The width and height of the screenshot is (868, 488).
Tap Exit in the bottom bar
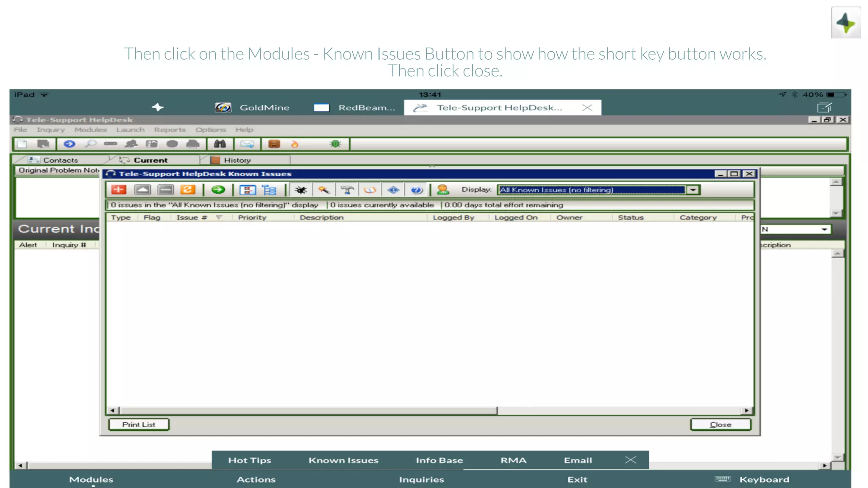[x=577, y=480]
